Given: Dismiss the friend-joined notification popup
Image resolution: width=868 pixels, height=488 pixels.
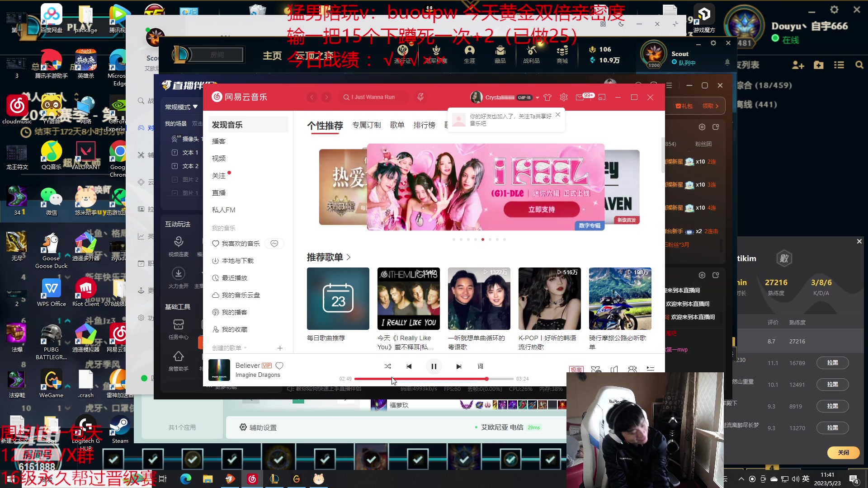Looking at the screenshot, I should click(558, 115).
